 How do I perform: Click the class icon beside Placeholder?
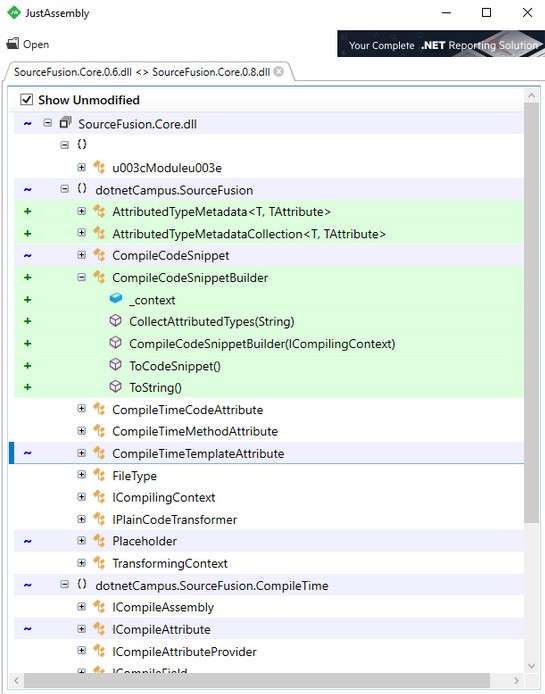(99, 540)
